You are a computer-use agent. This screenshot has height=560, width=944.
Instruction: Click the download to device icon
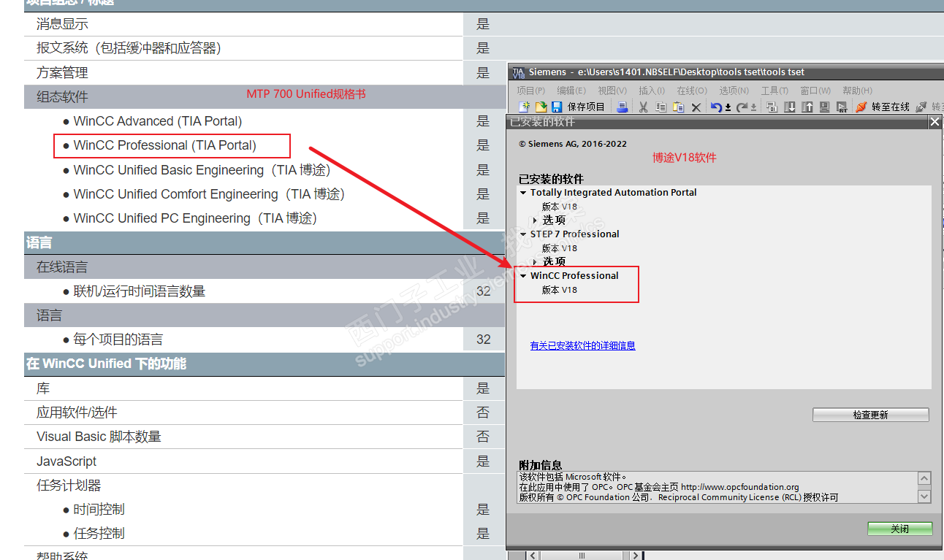(x=790, y=107)
